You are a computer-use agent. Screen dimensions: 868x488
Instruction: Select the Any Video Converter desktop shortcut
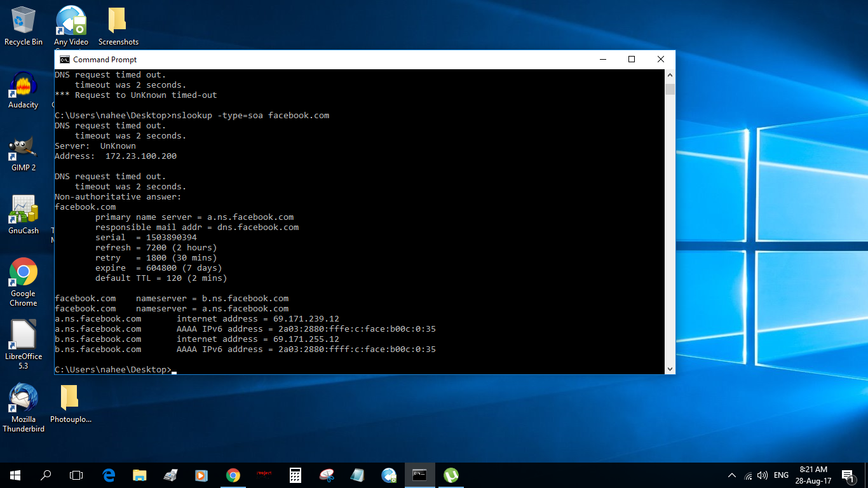(x=71, y=26)
